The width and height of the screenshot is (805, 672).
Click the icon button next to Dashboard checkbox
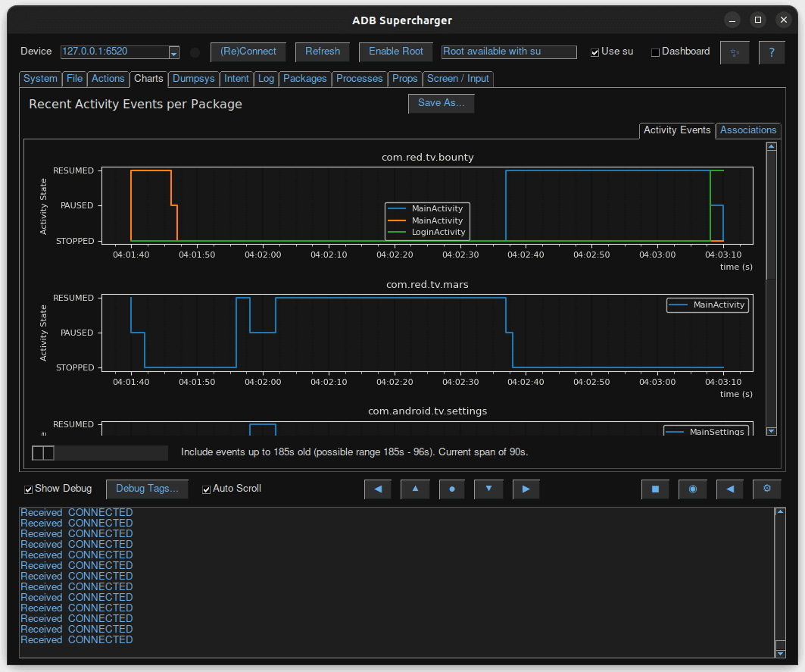(735, 52)
